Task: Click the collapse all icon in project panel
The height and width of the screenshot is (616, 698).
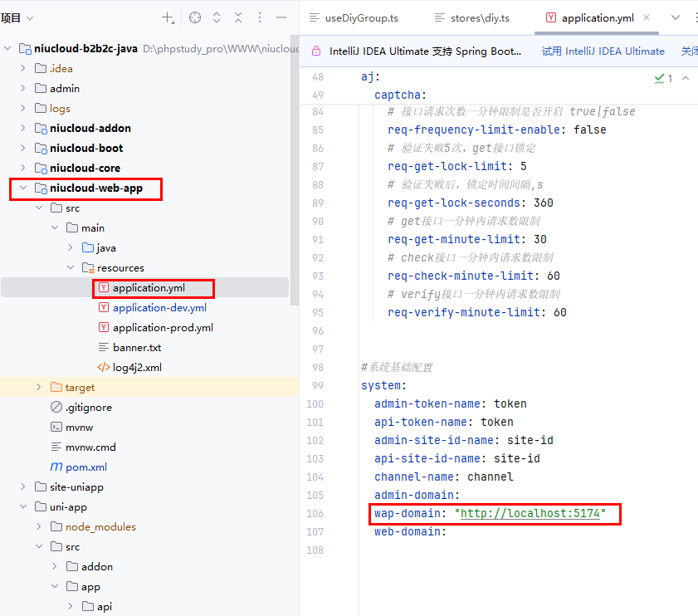Action: tap(238, 17)
